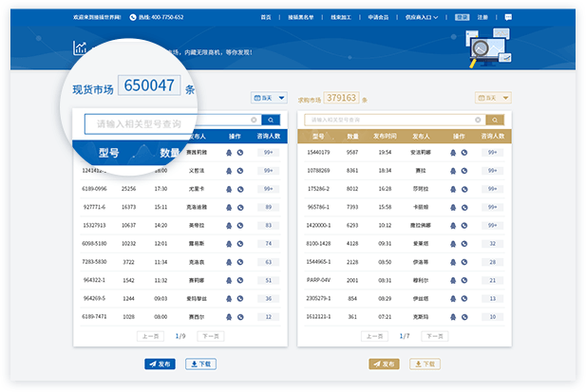The width and height of the screenshot is (586, 392).
Task: Click model number 6189-7471
Action: point(94,317)
